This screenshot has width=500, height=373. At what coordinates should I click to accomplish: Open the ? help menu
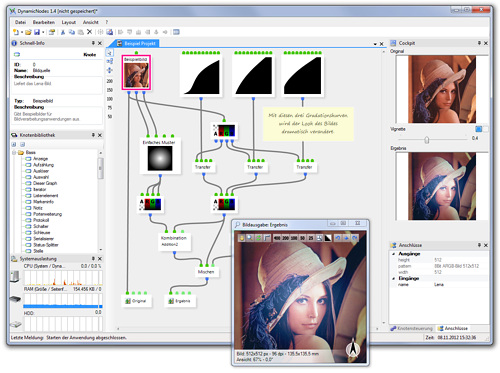coord(107,22)
